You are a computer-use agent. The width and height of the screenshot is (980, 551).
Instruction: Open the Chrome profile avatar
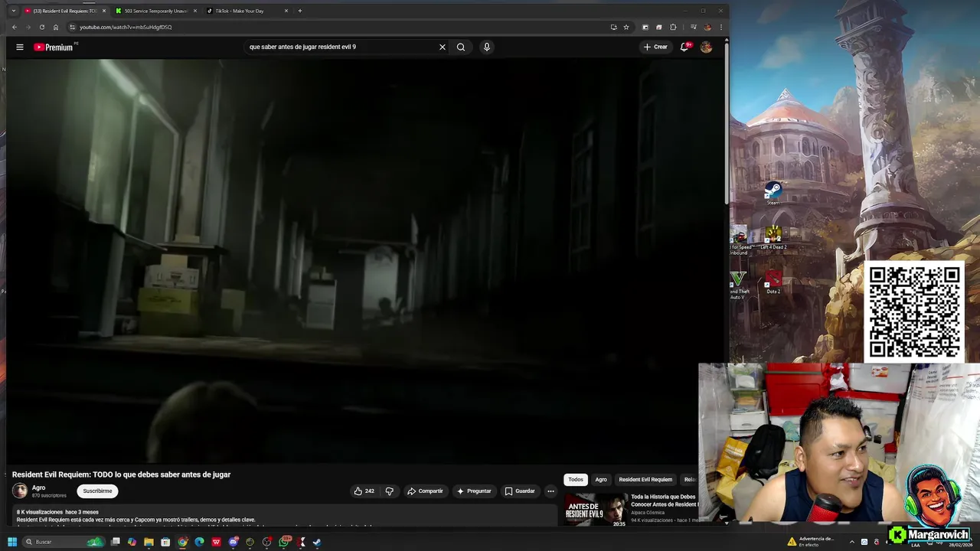(x=707, y=27)
